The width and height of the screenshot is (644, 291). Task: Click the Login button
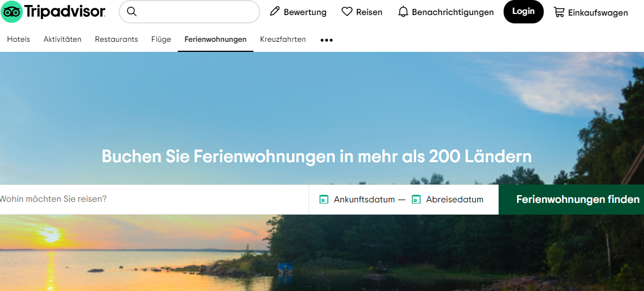(x=523, y=12)
